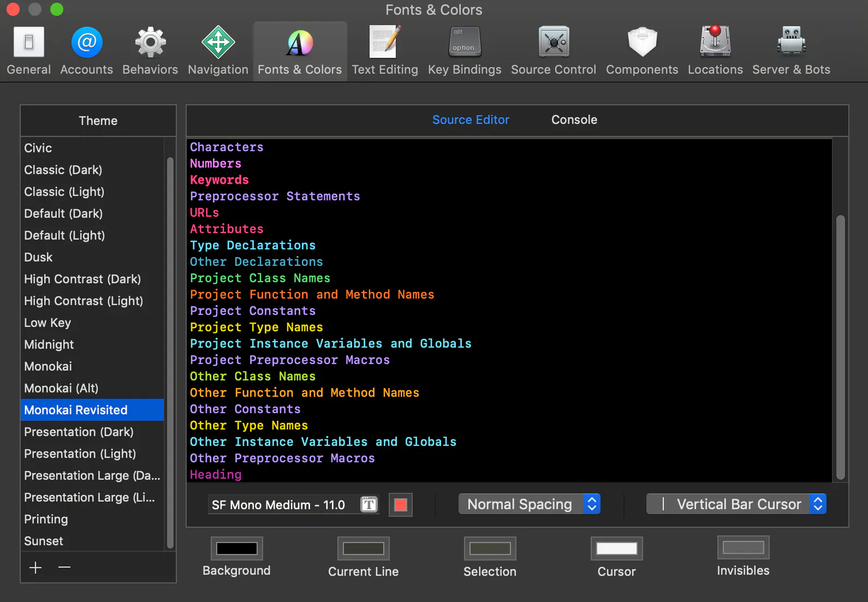Select the High Contrast (Dark) theme
The width and height of the screenshot is (868, 602).
point(92,279)
